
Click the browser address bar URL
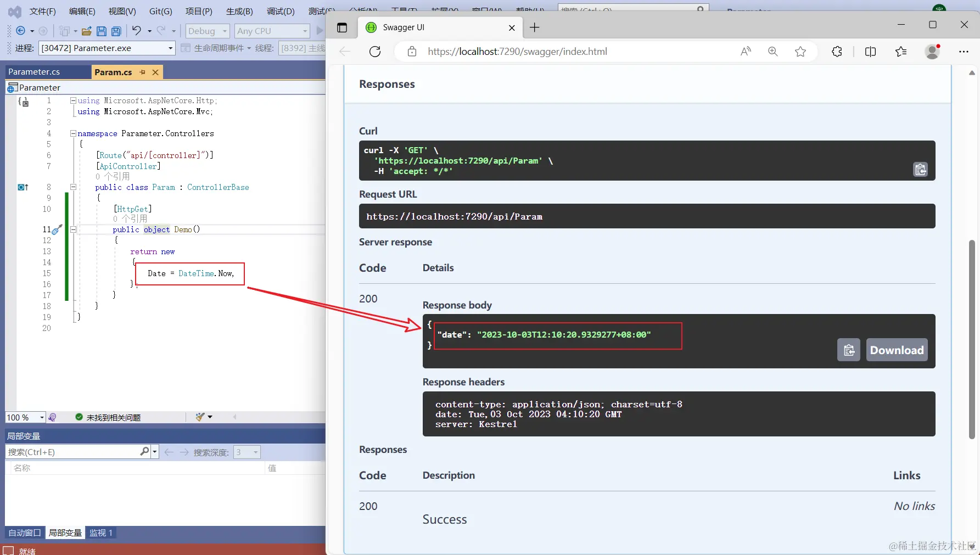[x=517, y=52]
